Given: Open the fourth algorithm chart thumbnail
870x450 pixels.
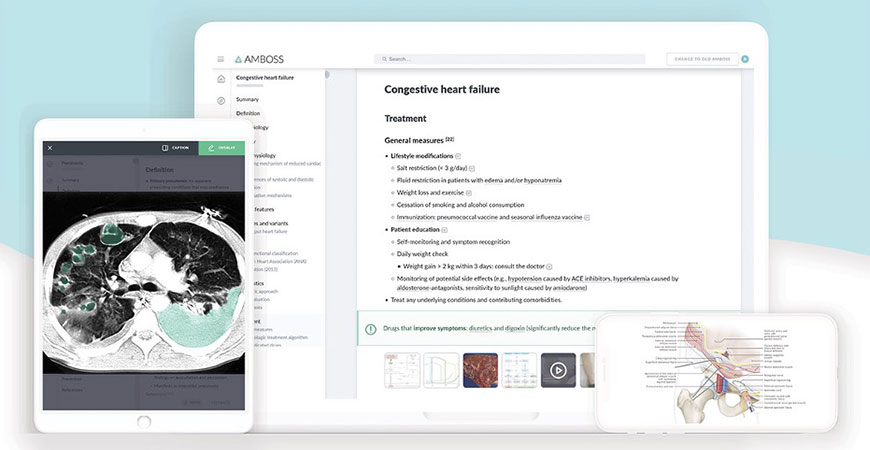Looking at the screenshot, I should point(519,370).
